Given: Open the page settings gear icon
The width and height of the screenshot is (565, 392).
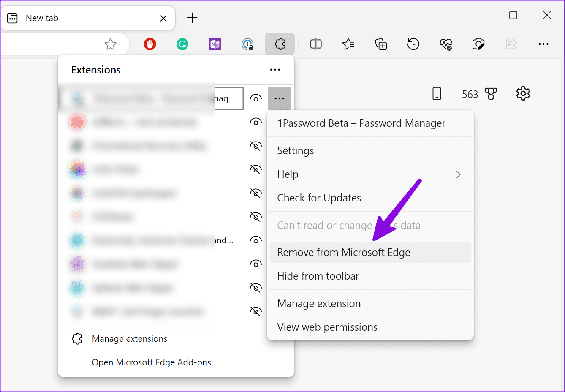Looking at the screenshot, I should (x=523, y=93).
